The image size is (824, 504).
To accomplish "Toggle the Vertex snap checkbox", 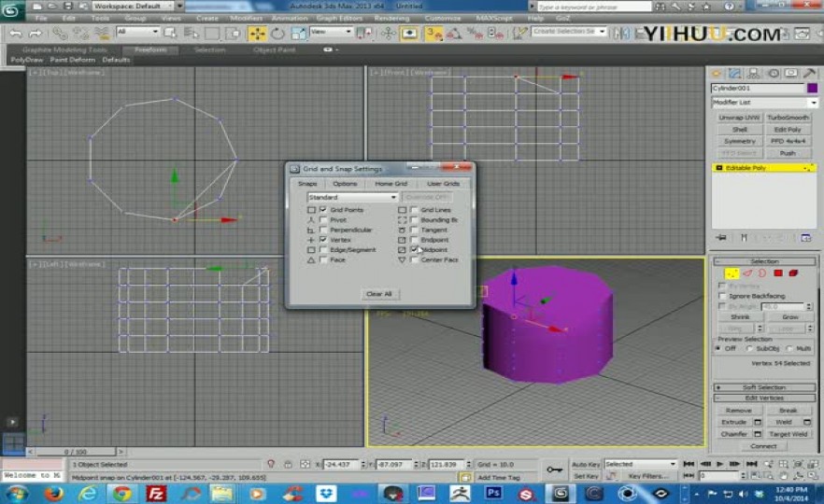I will [x=323, y=240].
